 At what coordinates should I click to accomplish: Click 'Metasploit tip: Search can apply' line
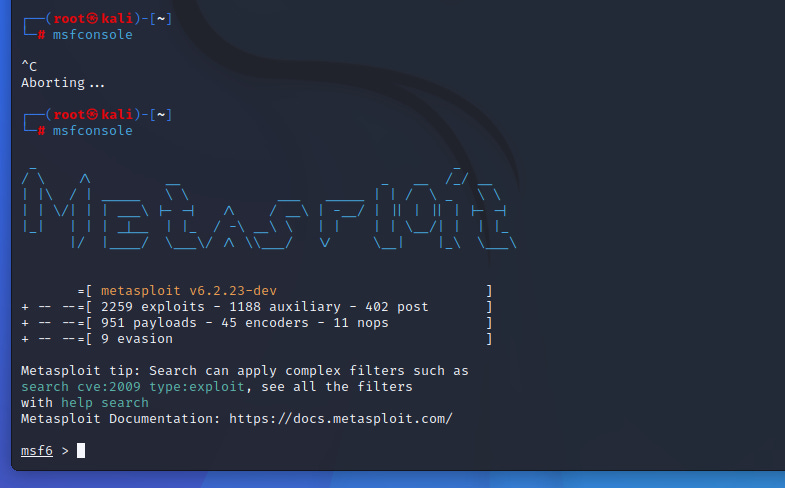(x=245, y=371)
